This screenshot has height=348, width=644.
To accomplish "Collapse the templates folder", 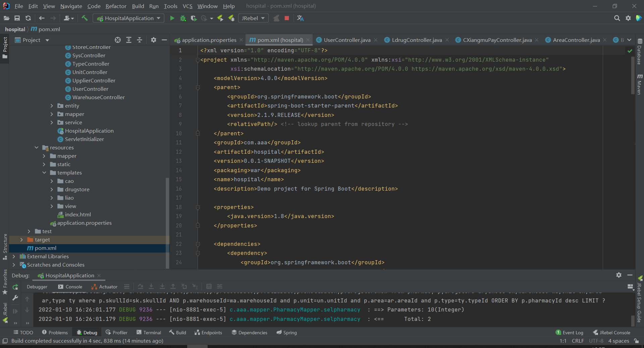I will [44, 172].
